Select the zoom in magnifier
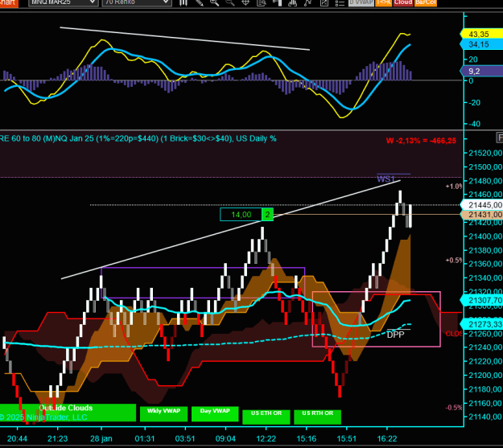Viewport: 503px width, 448px height. pyautogui.click(x=214, y=2)
